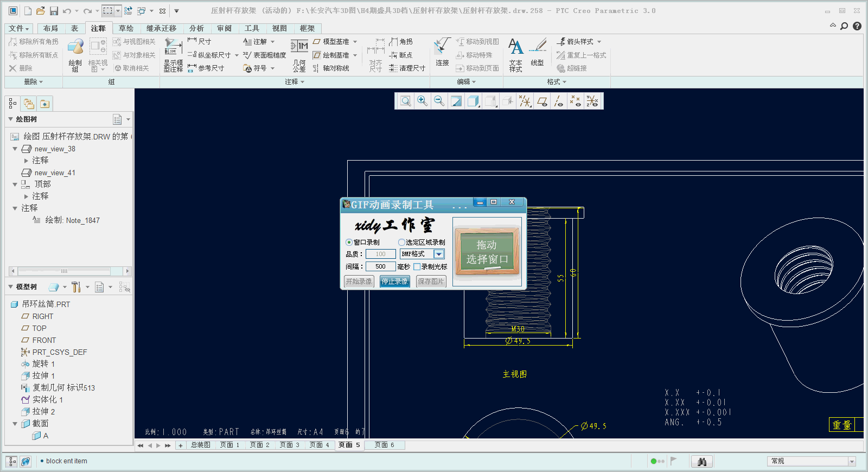This screenshot has width=868, height=472.
Task: Toggle axis display visibility in graphics toolbar
Action: 559,101
